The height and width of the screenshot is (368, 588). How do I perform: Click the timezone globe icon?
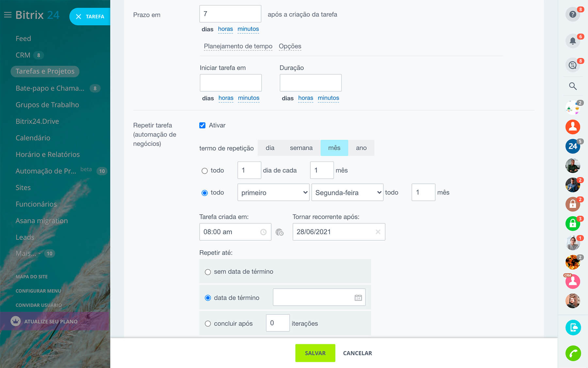click(x=279, y=232)
